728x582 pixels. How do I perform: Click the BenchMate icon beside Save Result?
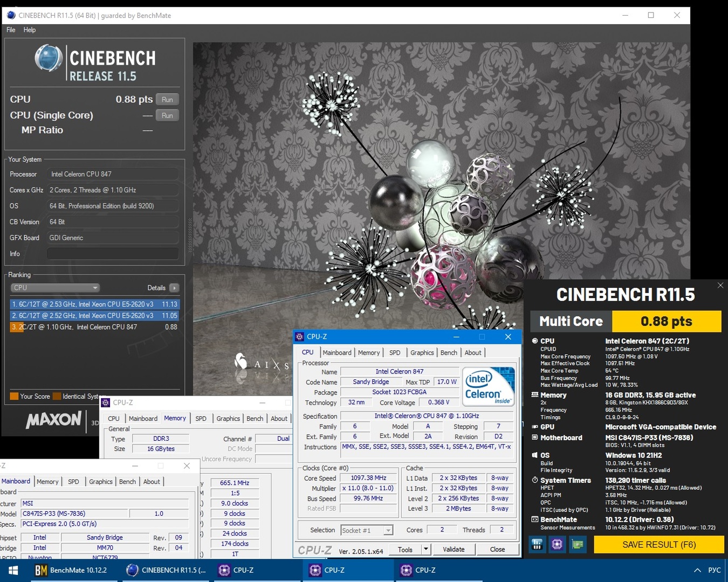[x=537, y=544]
